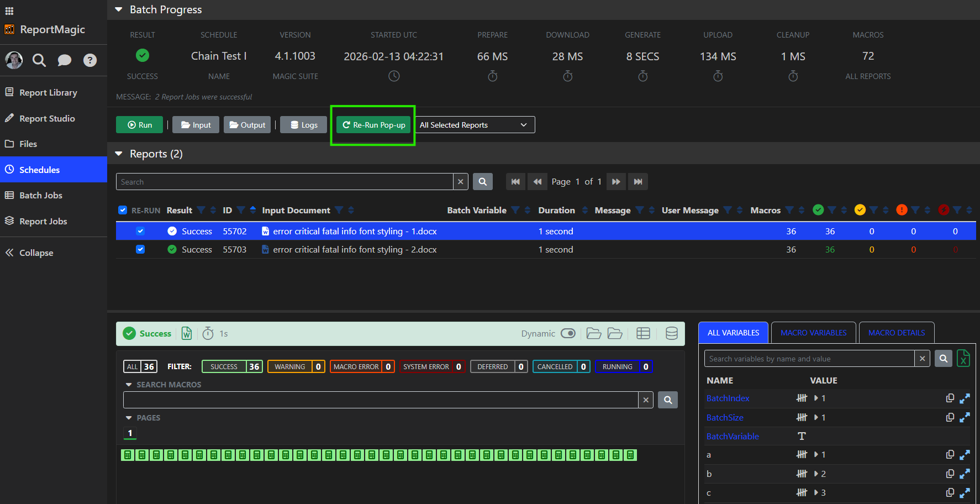Open the Logs button

[304, 125]
